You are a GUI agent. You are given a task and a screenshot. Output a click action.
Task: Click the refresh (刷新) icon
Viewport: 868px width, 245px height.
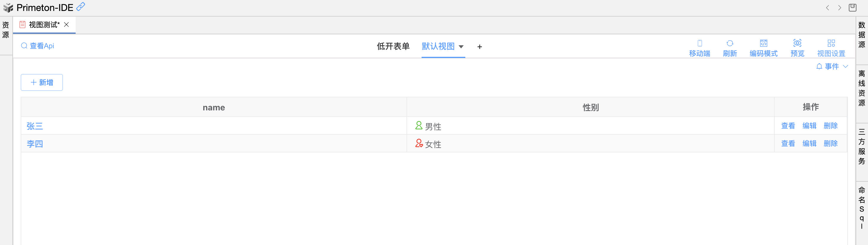pos(729,43)
